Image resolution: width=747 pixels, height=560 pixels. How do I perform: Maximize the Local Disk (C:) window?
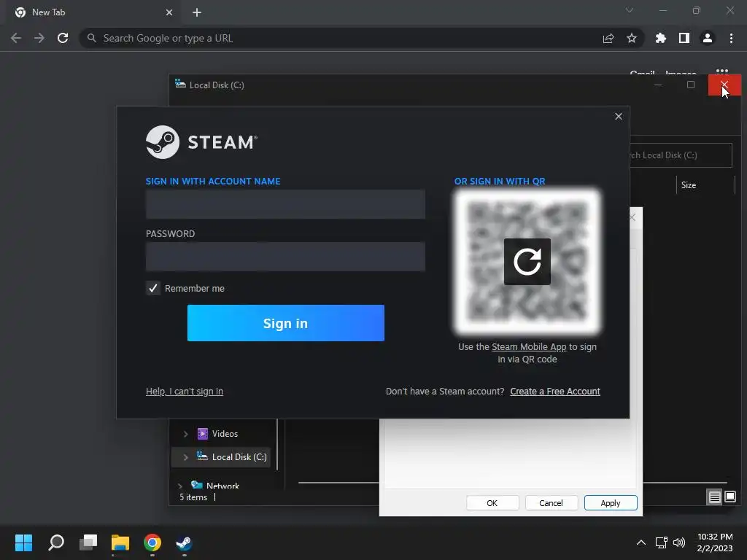pyautogui.click(x=691, y=85)
